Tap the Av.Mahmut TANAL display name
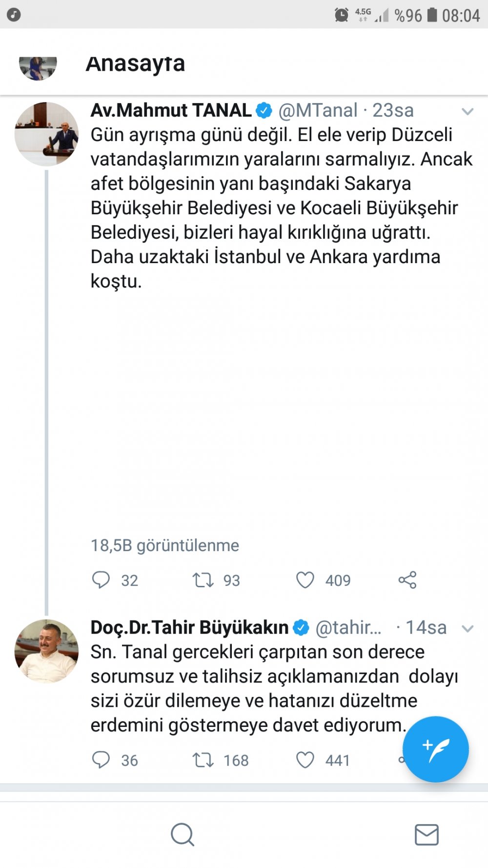Screen dimensions: 488x868 (x=171, y=110)
